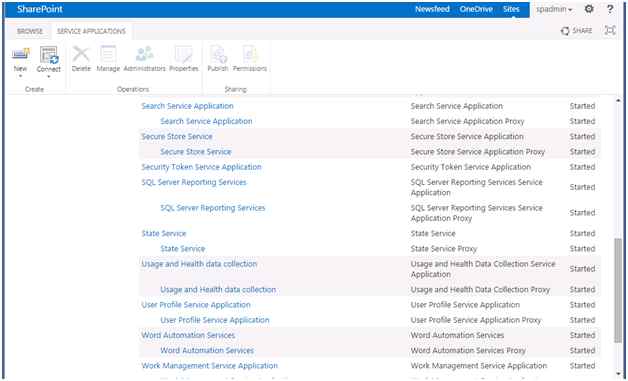Image resolution: width=628 pixels, height=381 pixels.
Task: Open the top-level Word Automation Services link
Action: [188, 335]
